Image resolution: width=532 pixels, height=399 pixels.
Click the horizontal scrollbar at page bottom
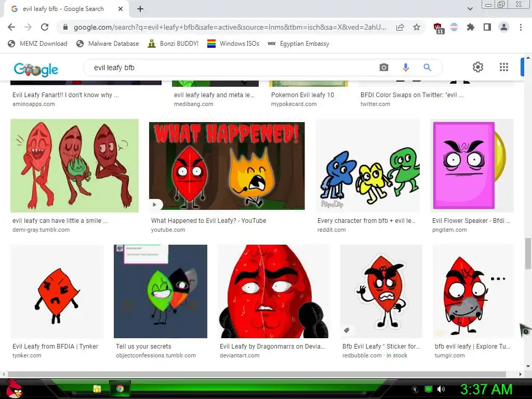coord(257,374)
